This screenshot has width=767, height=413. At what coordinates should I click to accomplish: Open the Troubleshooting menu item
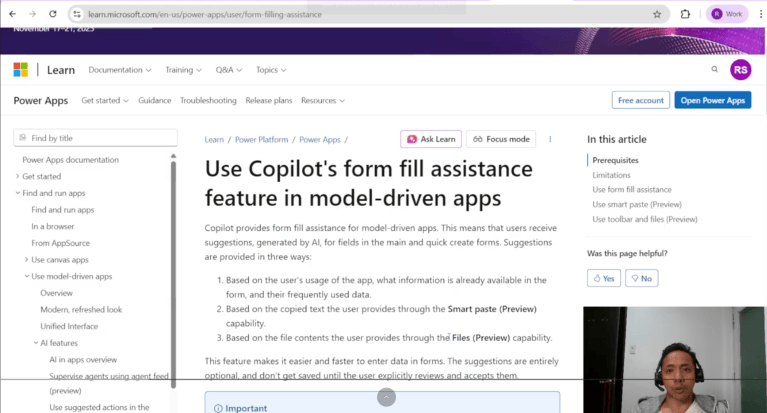[208, 100]
